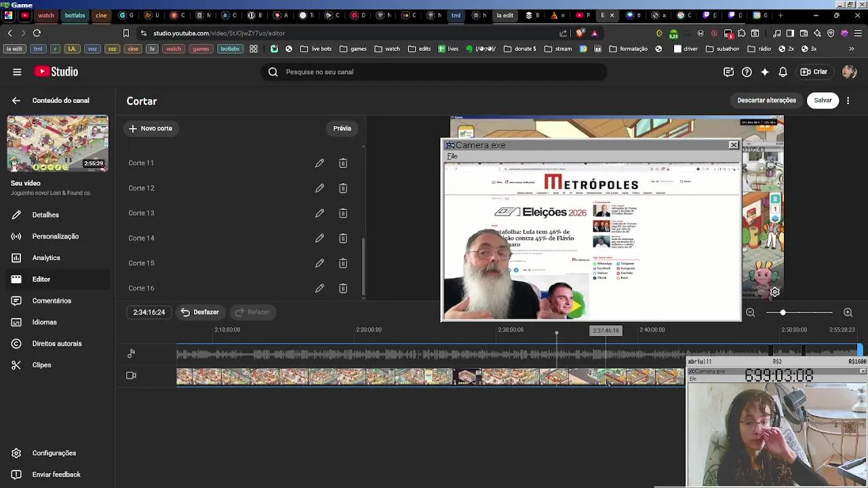Edit Corte 13 with pencil icon
Screen dimensions: 868x488
pos(319,213)
